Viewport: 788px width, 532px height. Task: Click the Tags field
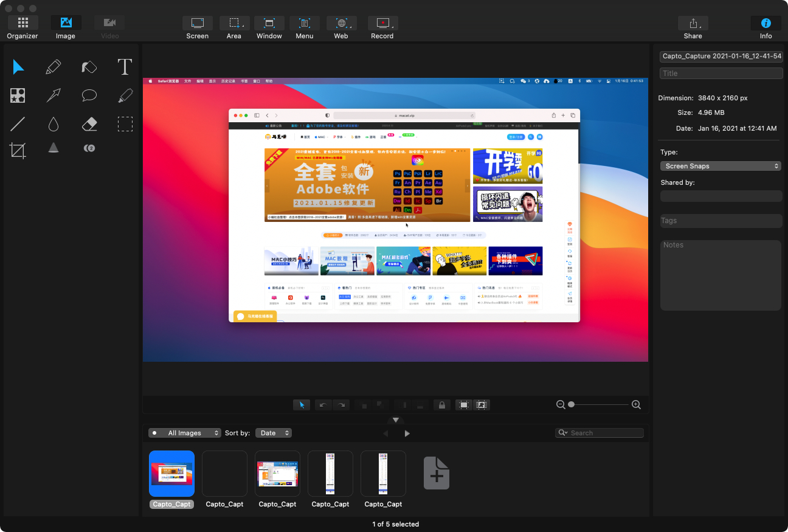tap(721, 221)
